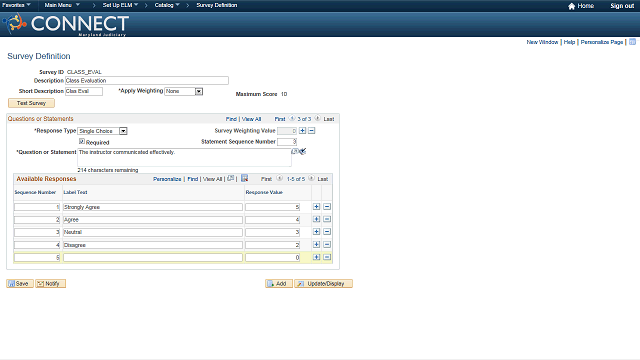Open the Catalog breadcrumb menu
Viewport: 640px width, 360px height.
167,5
